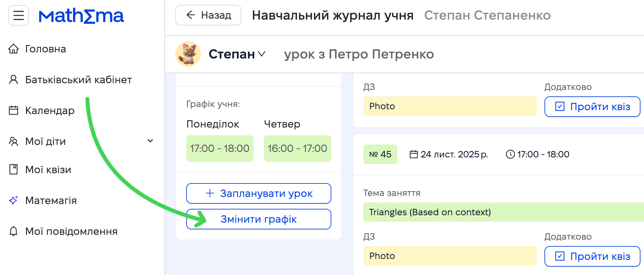Click the Мої діти people icon

click(13, 141)
